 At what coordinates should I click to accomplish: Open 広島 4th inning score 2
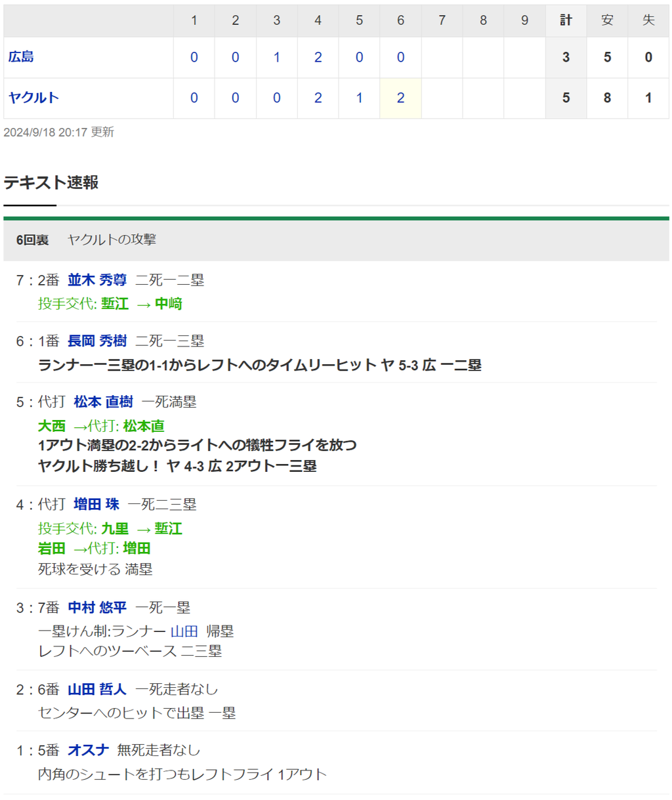point(318,57)
